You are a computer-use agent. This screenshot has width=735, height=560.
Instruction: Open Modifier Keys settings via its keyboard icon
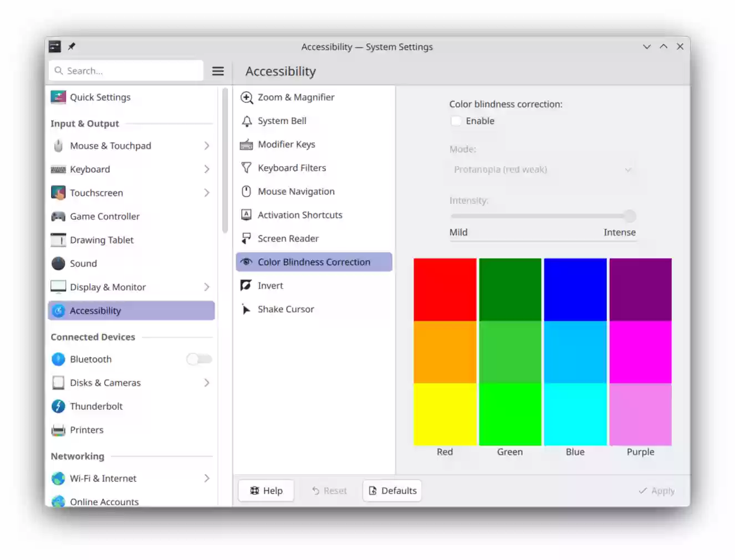[246, 144]
